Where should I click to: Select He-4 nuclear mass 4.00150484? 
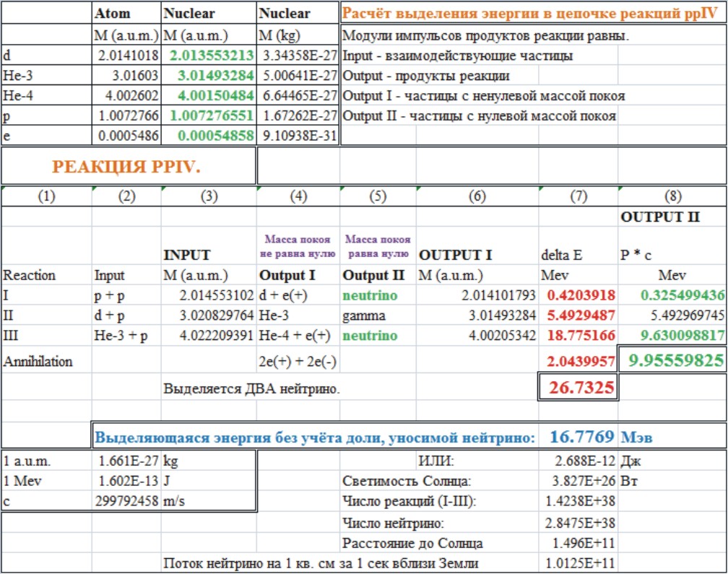pos(209,95)
